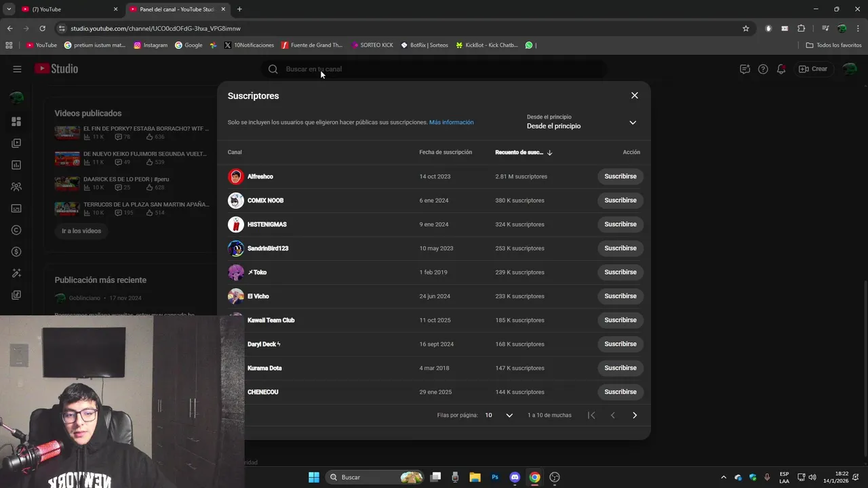Go to the first page of subscribers

click(x=591, y=415)
